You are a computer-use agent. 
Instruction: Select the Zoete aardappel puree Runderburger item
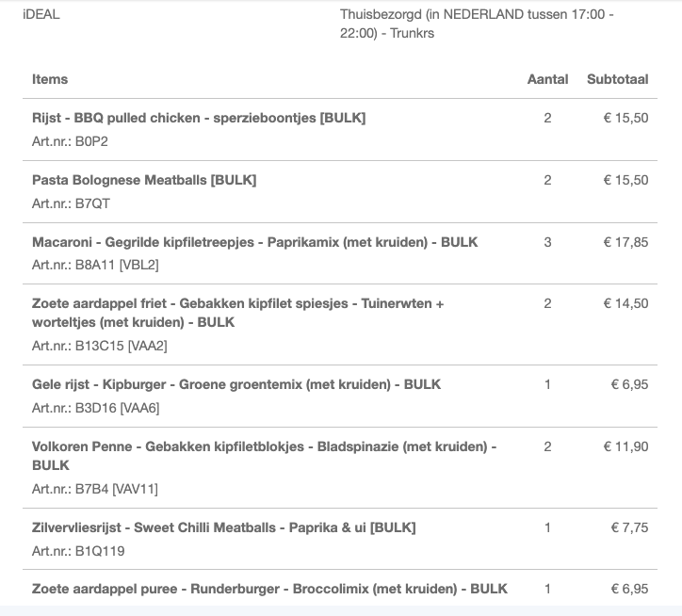269,589
